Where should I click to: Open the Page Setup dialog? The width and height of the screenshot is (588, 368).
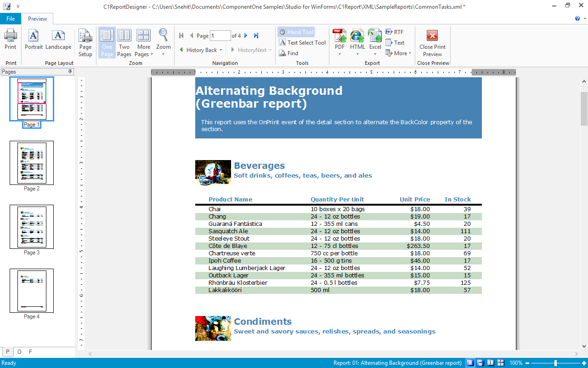point(85,42)
